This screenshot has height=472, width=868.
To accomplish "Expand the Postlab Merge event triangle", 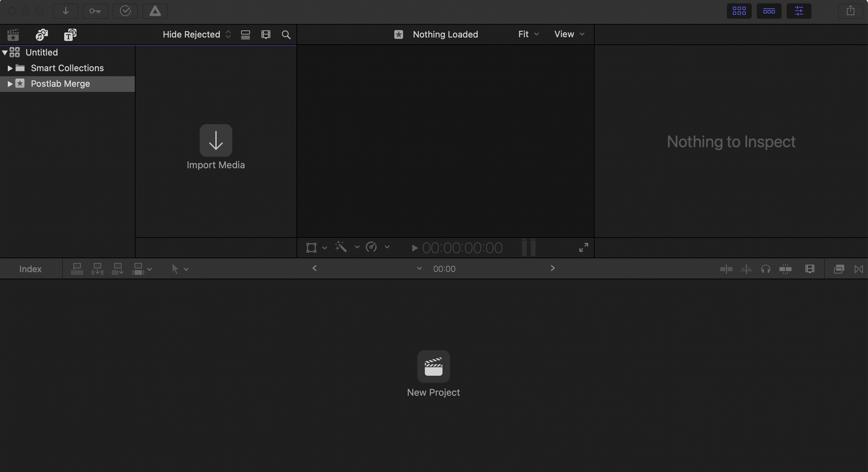I will [10, 84].
